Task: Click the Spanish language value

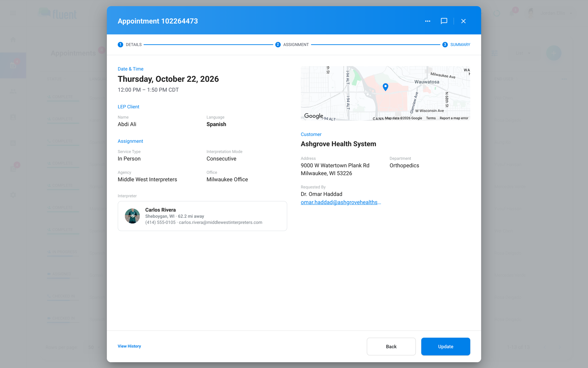Action: click(x=216, y=124)
